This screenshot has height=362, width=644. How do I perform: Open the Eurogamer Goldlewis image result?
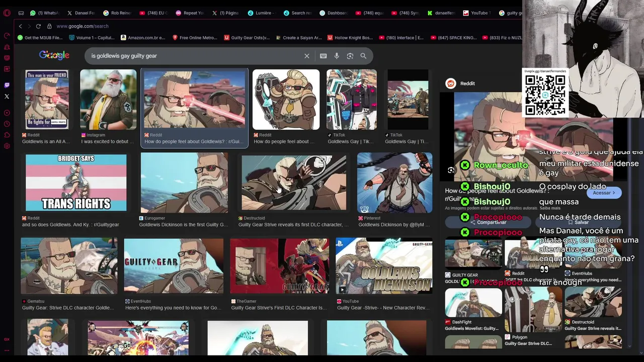[184, 183]
